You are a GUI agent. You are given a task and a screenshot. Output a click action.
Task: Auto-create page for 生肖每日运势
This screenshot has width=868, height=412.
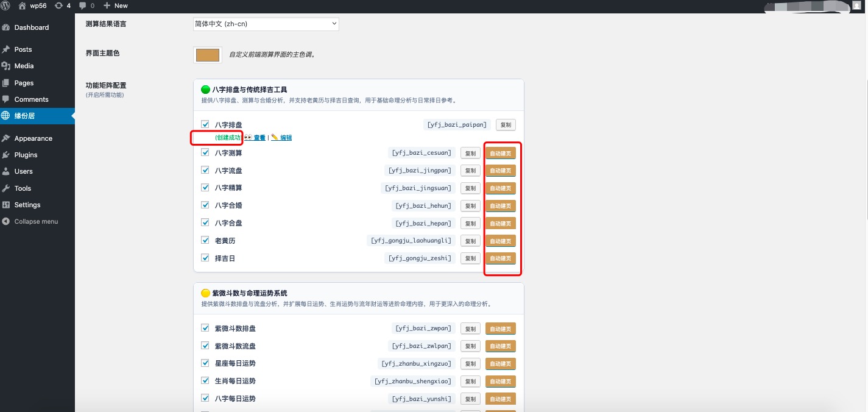point(501,382)
